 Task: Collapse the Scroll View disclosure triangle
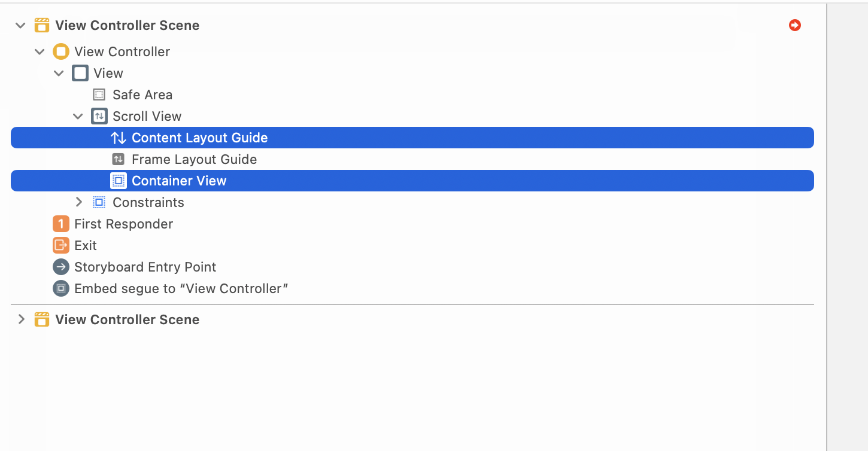click(x=78, y=116)
